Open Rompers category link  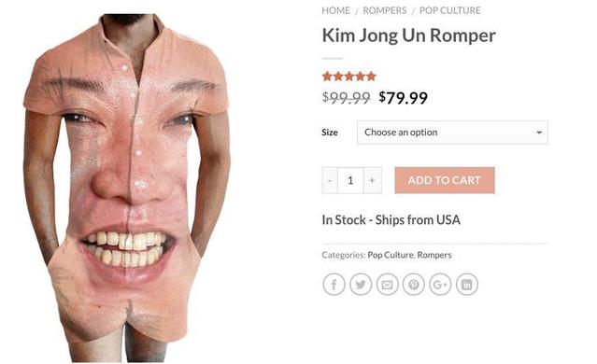click(434, 255)
